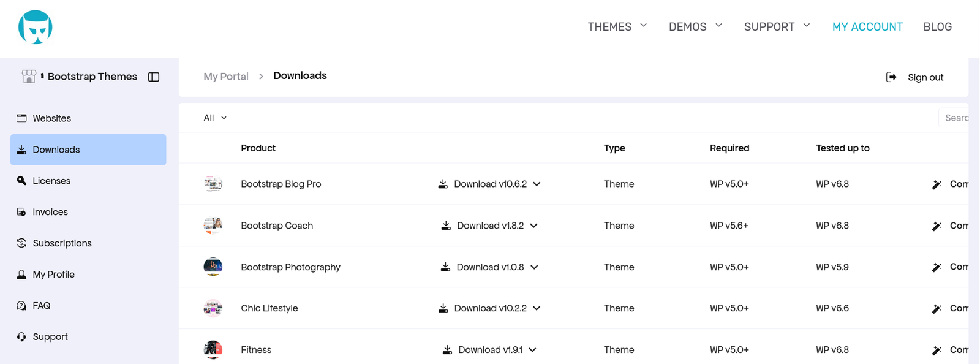This screenshot has width=980, height=364.
Task: Click WP v5.9 tested version cell
Action: (x=832, y=267)
